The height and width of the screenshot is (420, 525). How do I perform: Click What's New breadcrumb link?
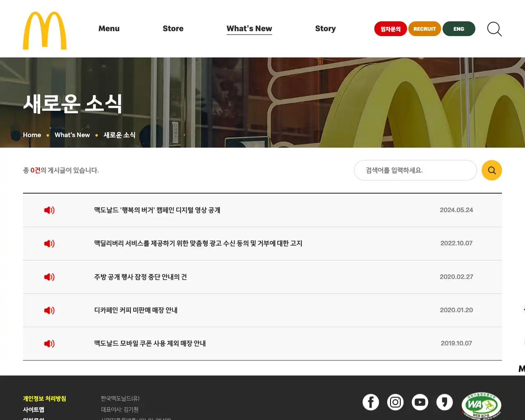pyautogui.click(x=72, y=135)
